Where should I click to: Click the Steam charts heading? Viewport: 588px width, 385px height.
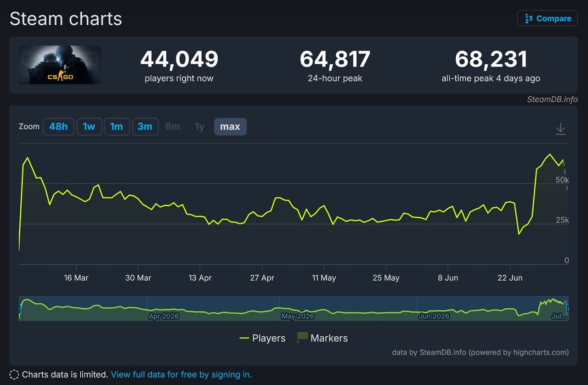(x=66, y=19)
